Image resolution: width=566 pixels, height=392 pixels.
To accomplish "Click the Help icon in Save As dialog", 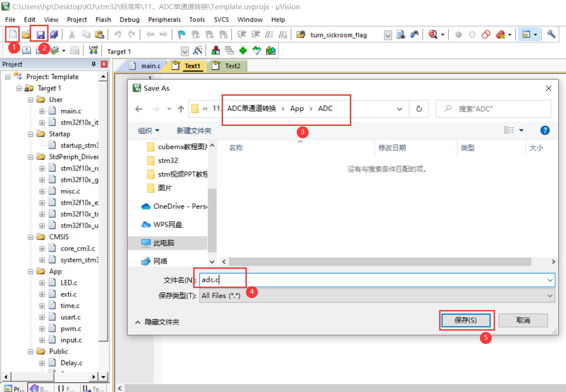I will [x=545, y=131].
